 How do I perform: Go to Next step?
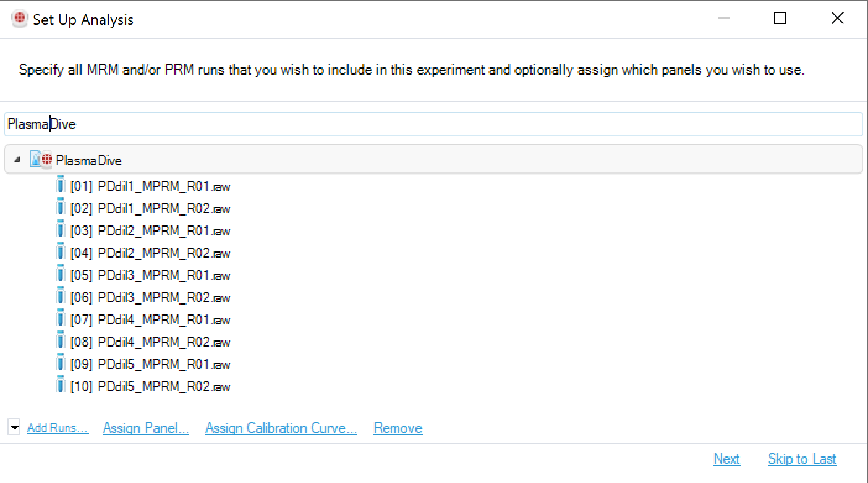pos(726,459)
